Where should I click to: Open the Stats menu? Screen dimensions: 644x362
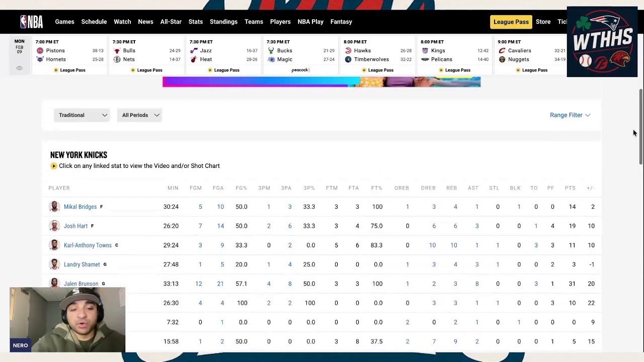[x=196, y=22]
